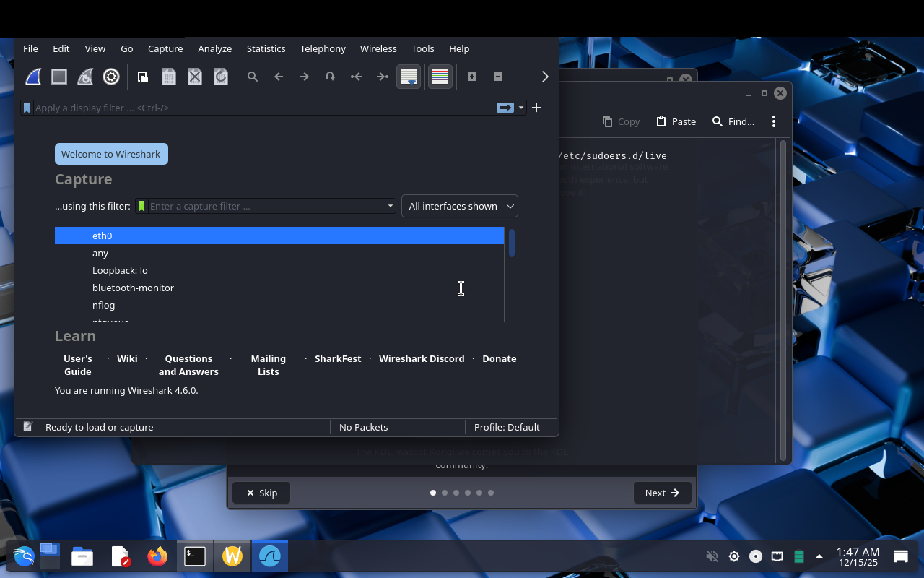Viewport: 924px width, 578px height.
Task: Open the All interfaces shown dropdown
Action: click(x=460, y=206)
